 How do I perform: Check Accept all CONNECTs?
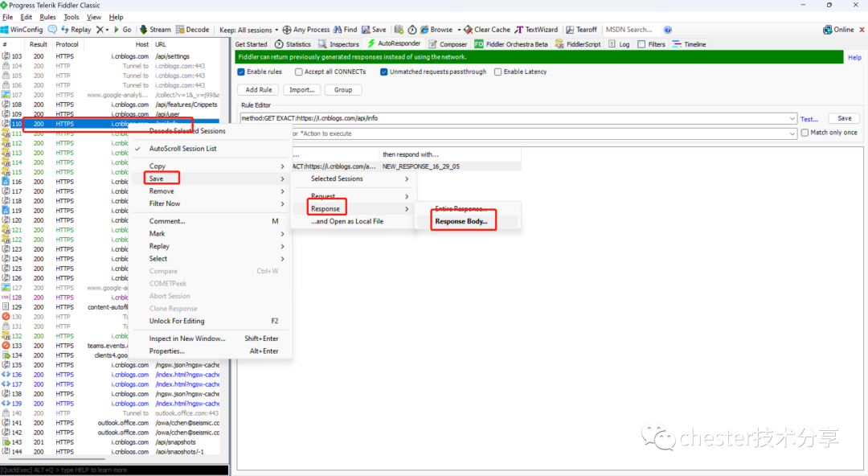pos(299,72)
